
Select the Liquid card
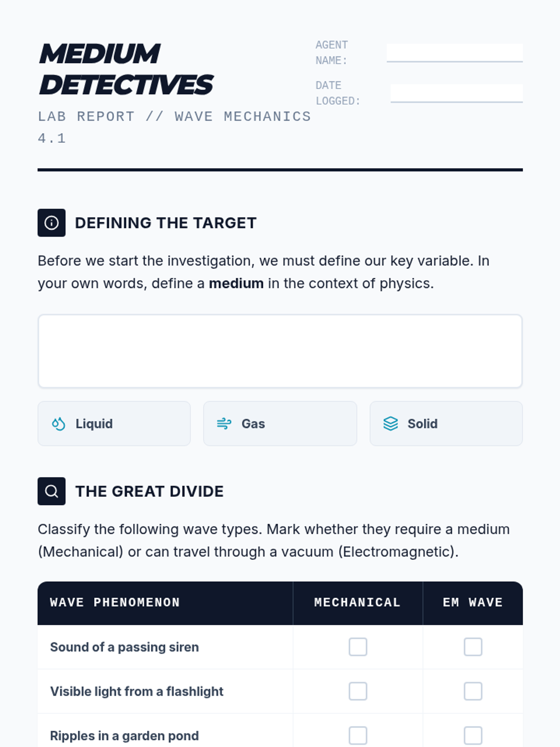pyautogui.click(x=114, y=423)
